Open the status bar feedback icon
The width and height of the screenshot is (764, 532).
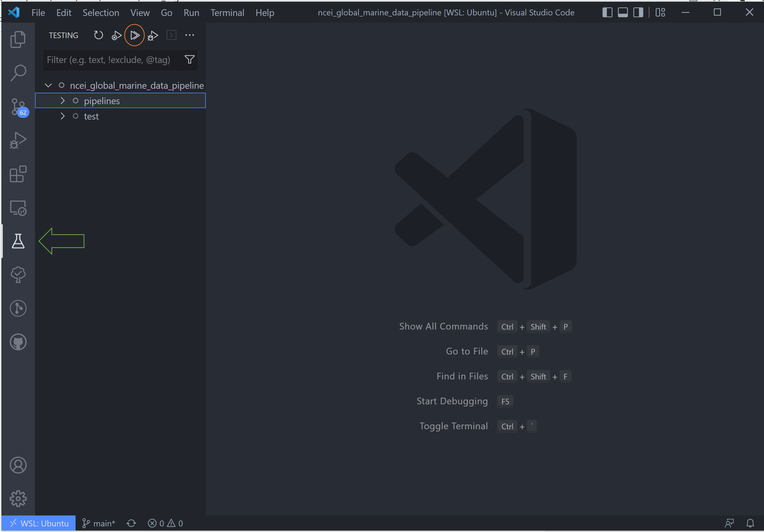coord(729,523)
